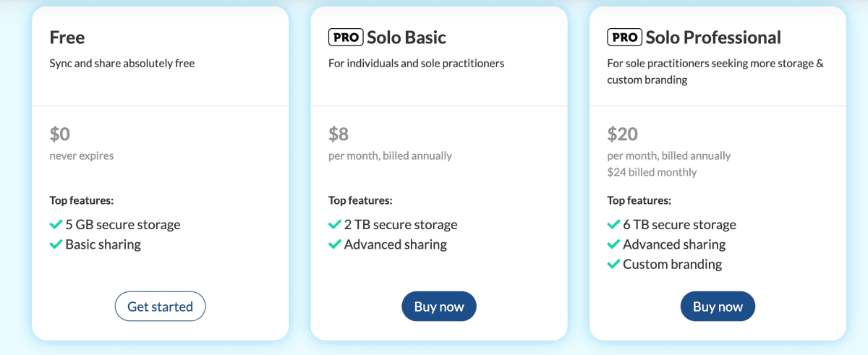Viewport: 868px width, 355px height.
Task: Click the PRO badge beside Solo Professional
Action: coord(624,37)
